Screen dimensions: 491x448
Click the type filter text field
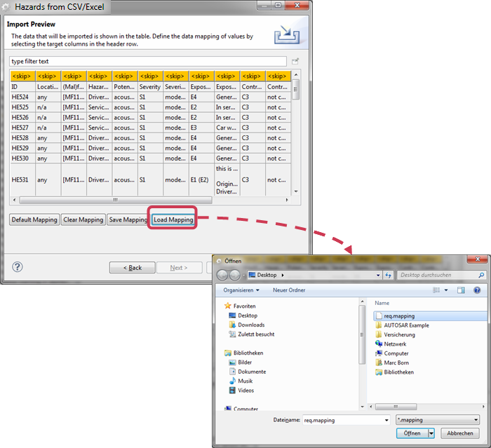(x=148, y=62)
